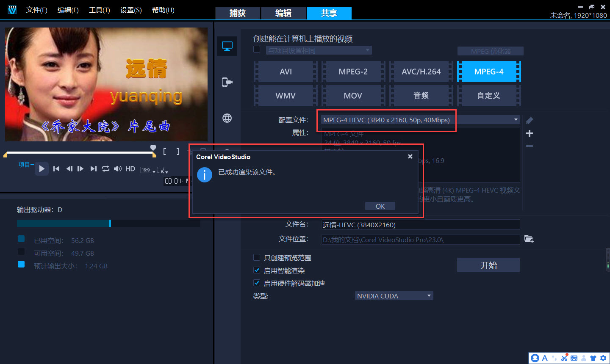This screenshot has height=364, width=610.
Task: Toggle 只创建预览范围 checkbox
Action: pyautogui.click(x=256, y=257)
